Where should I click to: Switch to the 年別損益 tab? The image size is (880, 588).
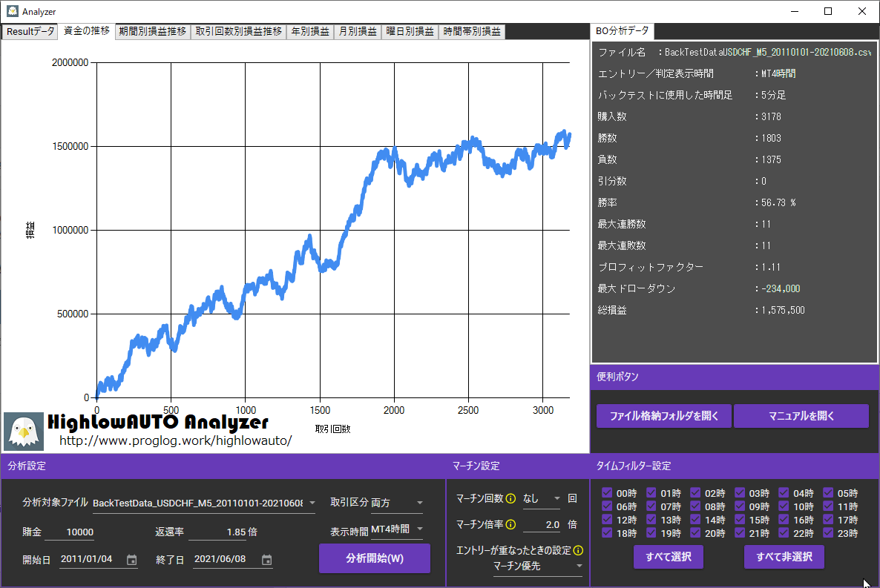(x=310, y=32)
